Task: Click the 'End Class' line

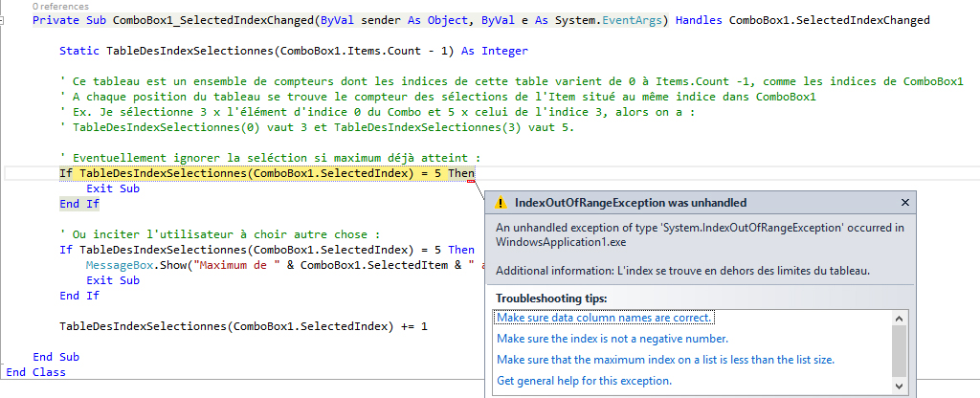Action: [x=35, y=372]
